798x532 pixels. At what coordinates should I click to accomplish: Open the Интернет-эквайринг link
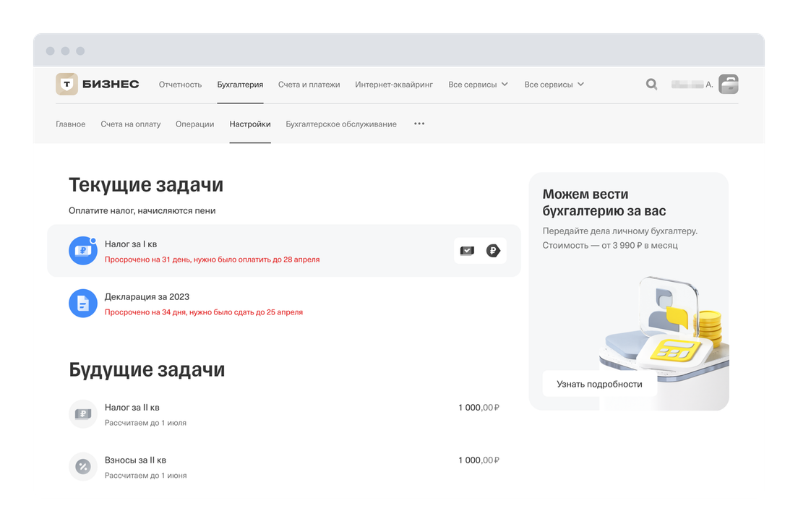click(x=394, y=85)
